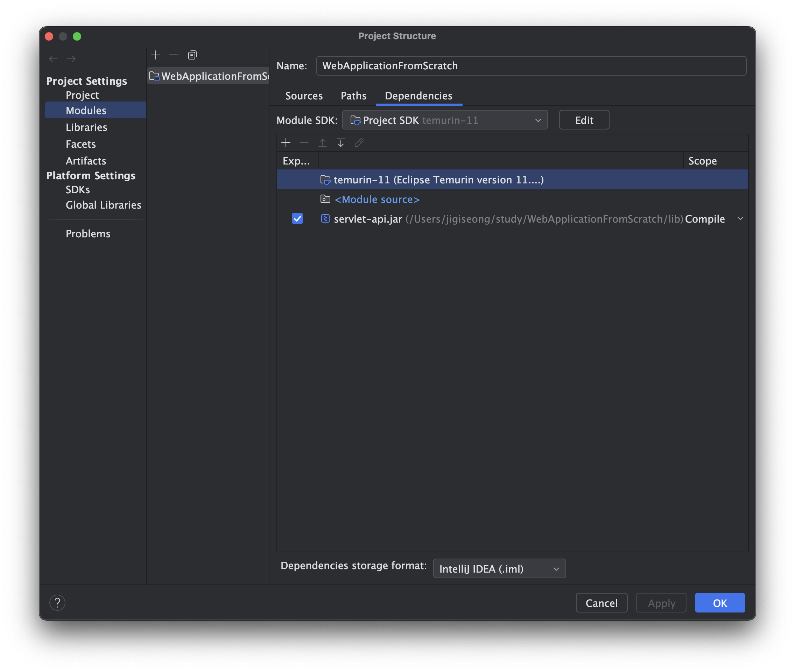This screenshot has width=795, height=672.
Task: Add a dependency with the plus icon
Action: pyautogui.click(x=286, y=142)
